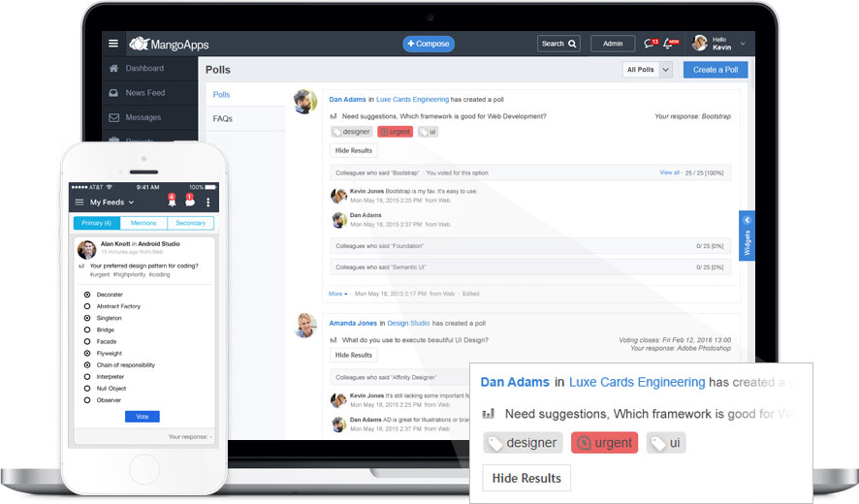Select the Primary (4) tab on phone
859x504 pixels.
pos(96,223)
